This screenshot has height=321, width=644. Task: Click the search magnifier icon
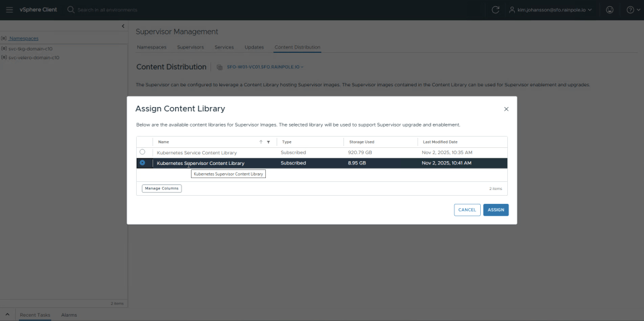tap(71, 10)
